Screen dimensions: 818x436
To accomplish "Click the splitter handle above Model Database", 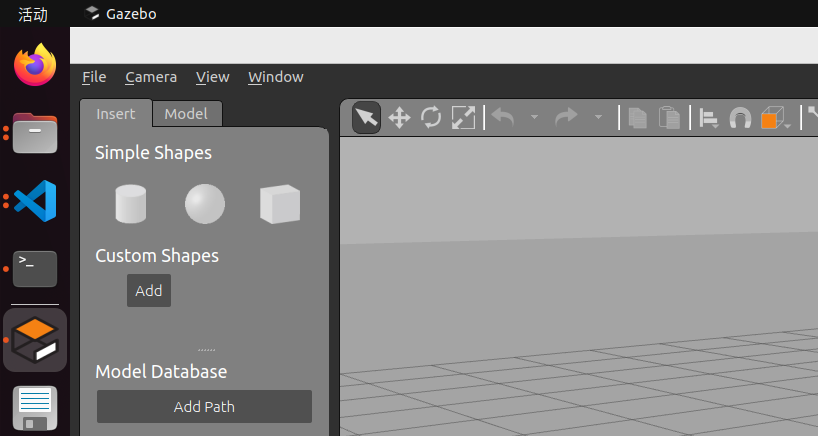I will coord(207,350).
